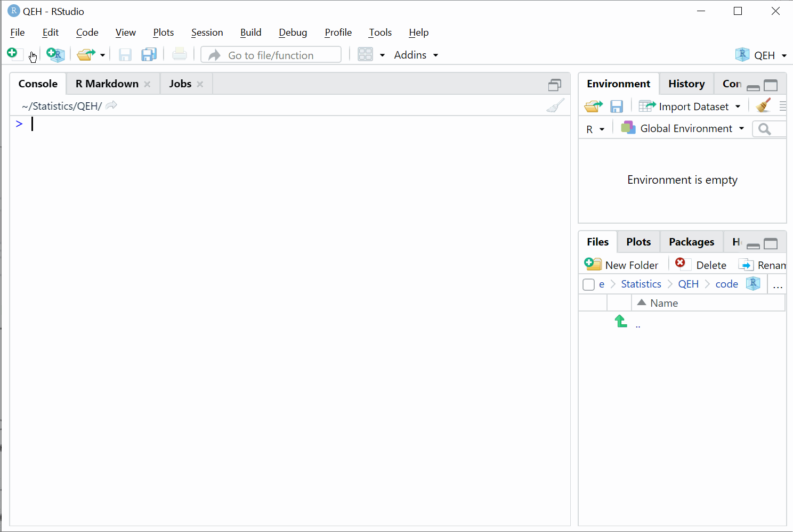This screenshot has height=532, width=793.
Task: Click the Print document icon
Action: 180,54
